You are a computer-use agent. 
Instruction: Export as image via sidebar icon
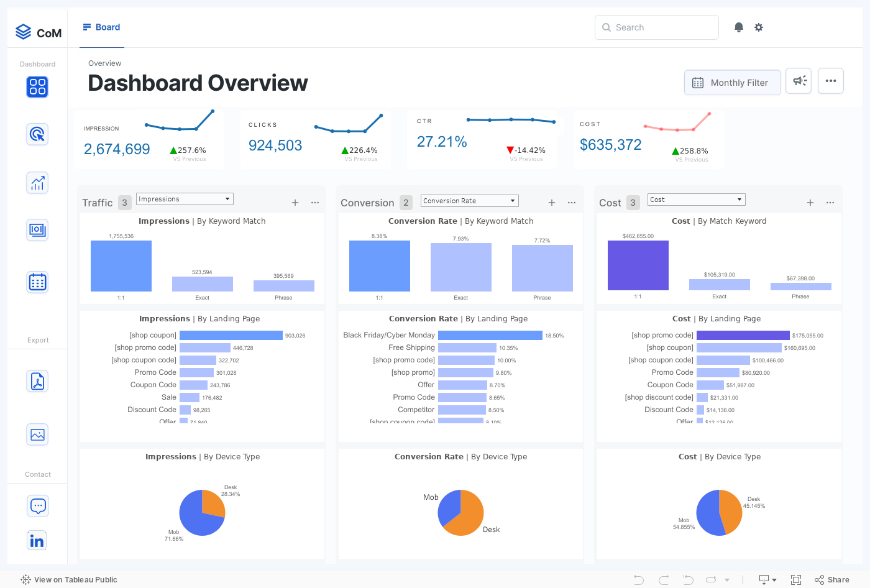37,434
